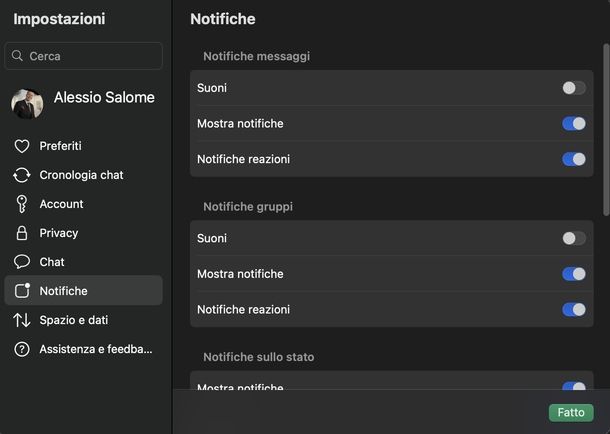The width and height of the screenshot is (610, 434).
Task: Click Notifiche reazioni label under Notifiche gruppi
Action: [x=243, y=310]
